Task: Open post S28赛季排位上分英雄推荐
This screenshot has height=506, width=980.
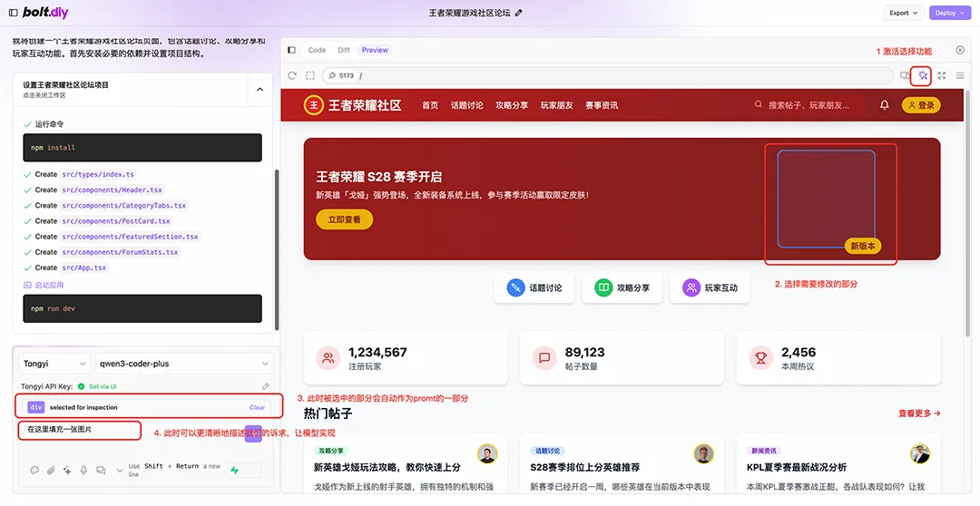Action: point(585,467)
